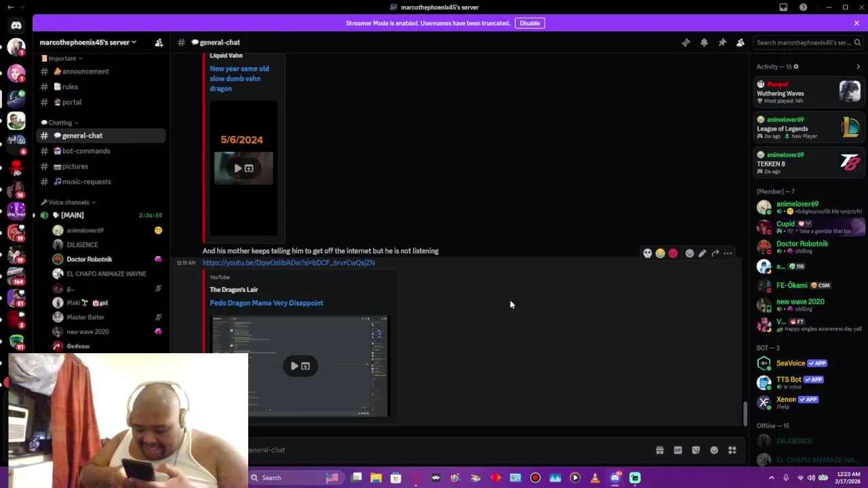Open File Explorer in taskbar
This screenshot has height=488, width=868.
click(376, 478)
